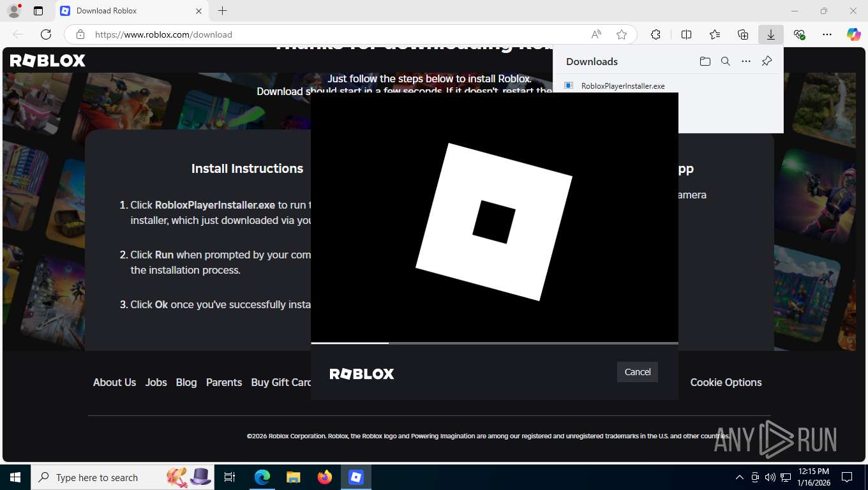The image size is (868, 490).
Task: Click the taskbar search box
Action: tap(123, 477)
